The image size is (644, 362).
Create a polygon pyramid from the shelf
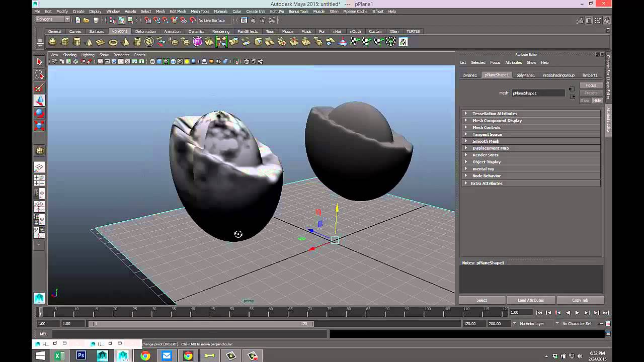pos(126,42)
